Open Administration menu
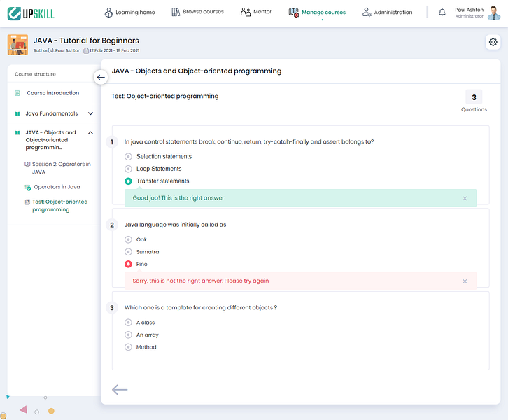This screenshot has width=508, height=420. pos(387,13)
